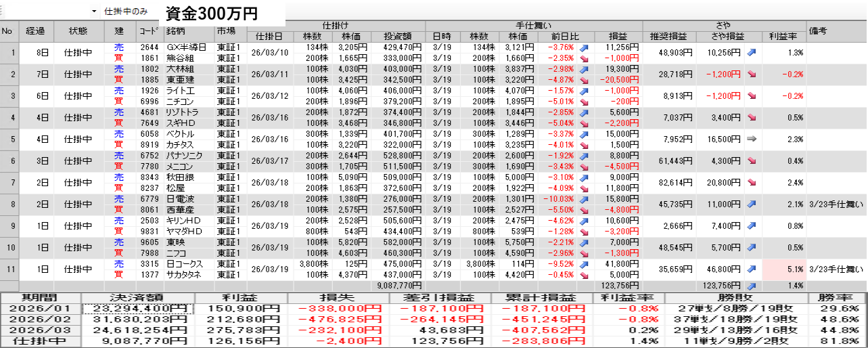Select row number 5 header
Image resolution: width=868 pixels, height=348 pixels.
tap(9, 139)
